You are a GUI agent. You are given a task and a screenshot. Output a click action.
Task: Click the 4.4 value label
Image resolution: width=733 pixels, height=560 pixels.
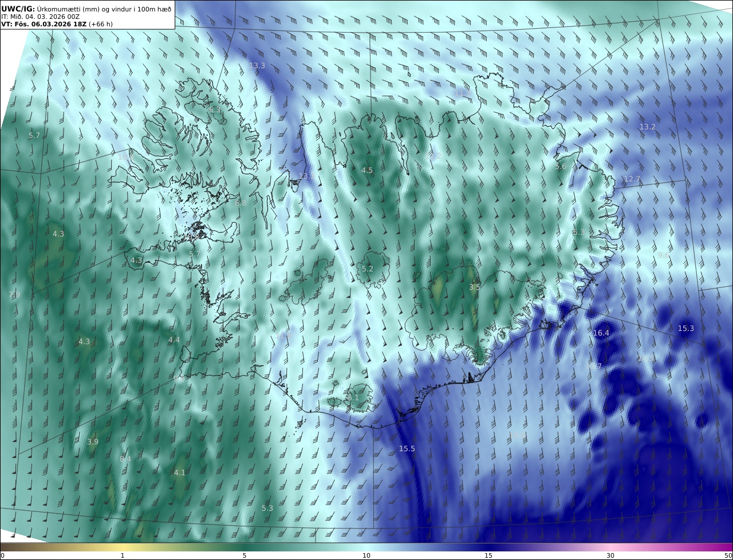pyautogui.click(x=174, y=340)
